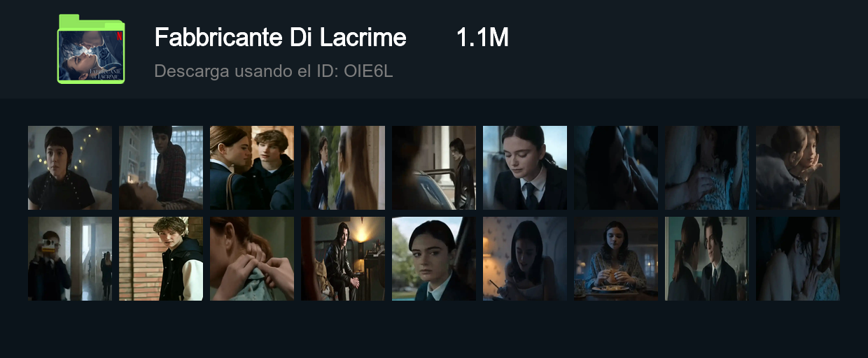Open thumbnail of girl beside car door
This screenshot has height=358, width=868.
(434, 168)
